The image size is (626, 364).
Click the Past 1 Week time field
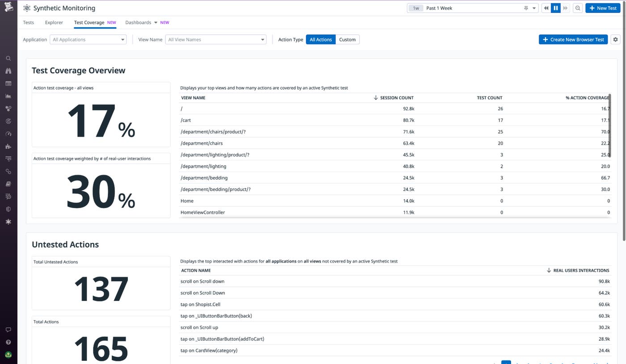click(x=472, y=8)
